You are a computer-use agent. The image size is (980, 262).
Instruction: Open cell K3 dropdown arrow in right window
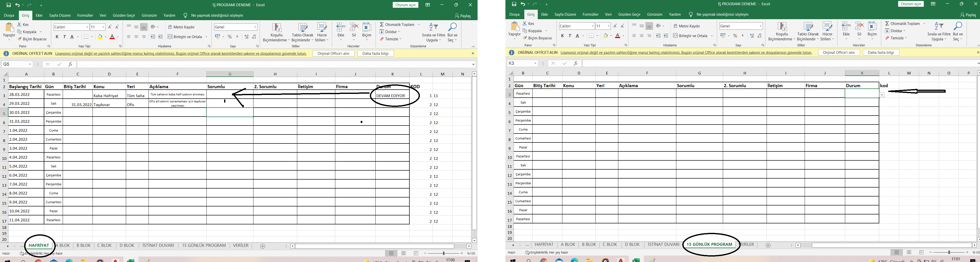[882, 95]
